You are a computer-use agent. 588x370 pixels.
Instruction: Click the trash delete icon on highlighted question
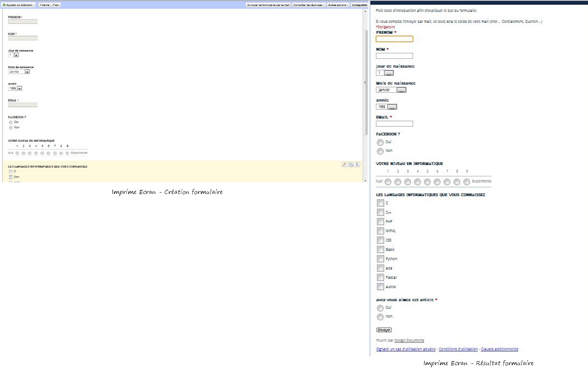tap(357, 165)
